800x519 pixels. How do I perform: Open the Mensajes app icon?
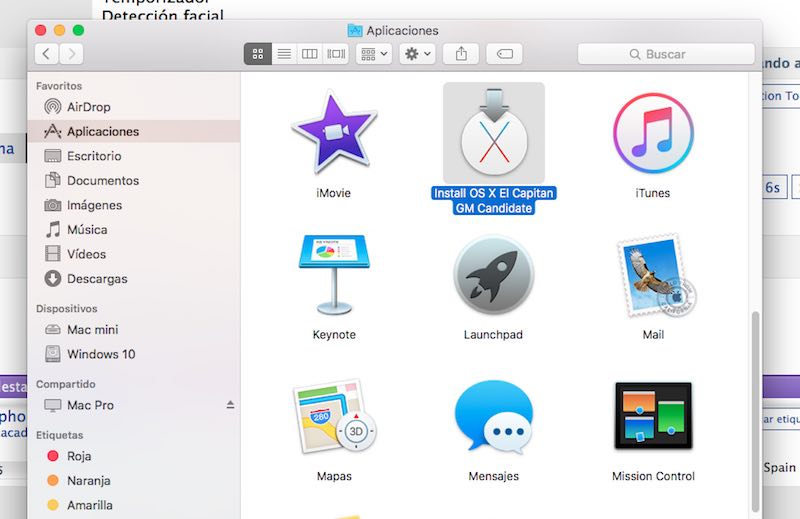[493, 416]
